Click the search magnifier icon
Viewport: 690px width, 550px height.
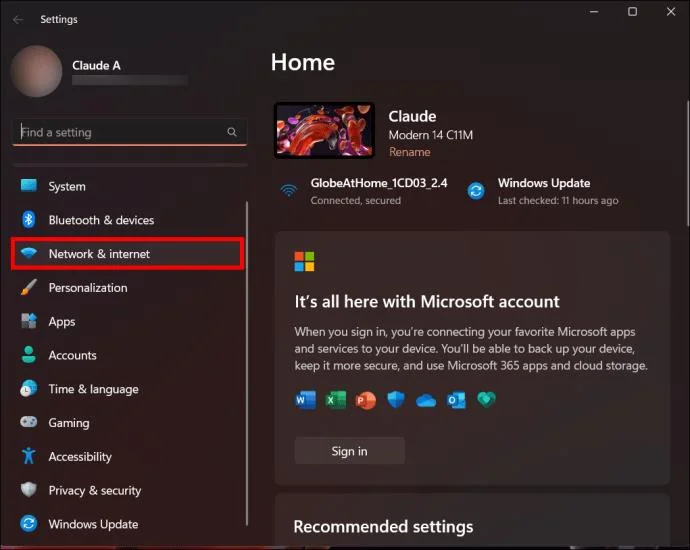[232, 132]
